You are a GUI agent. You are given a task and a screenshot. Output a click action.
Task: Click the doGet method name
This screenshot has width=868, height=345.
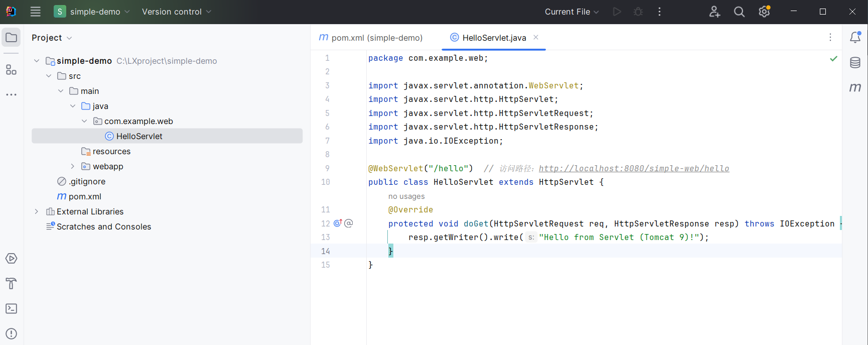[476, 224]
